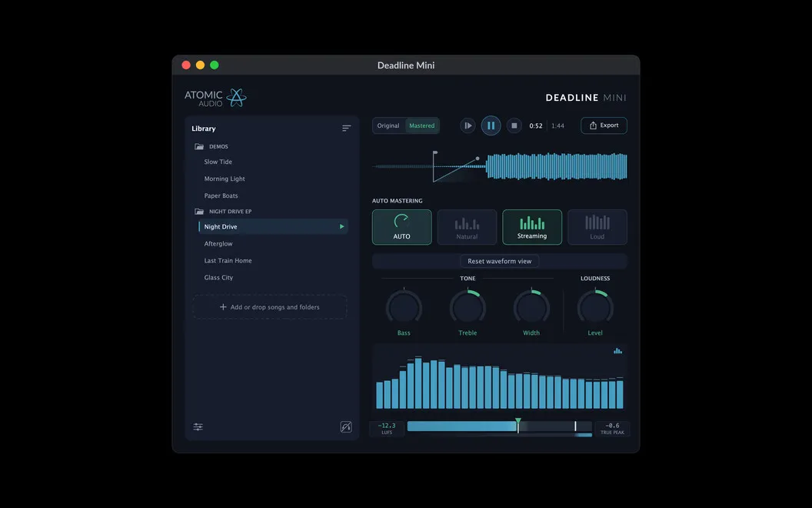Stop playback with the stop button
The image size is (812, 508).
tap(514, 125)
